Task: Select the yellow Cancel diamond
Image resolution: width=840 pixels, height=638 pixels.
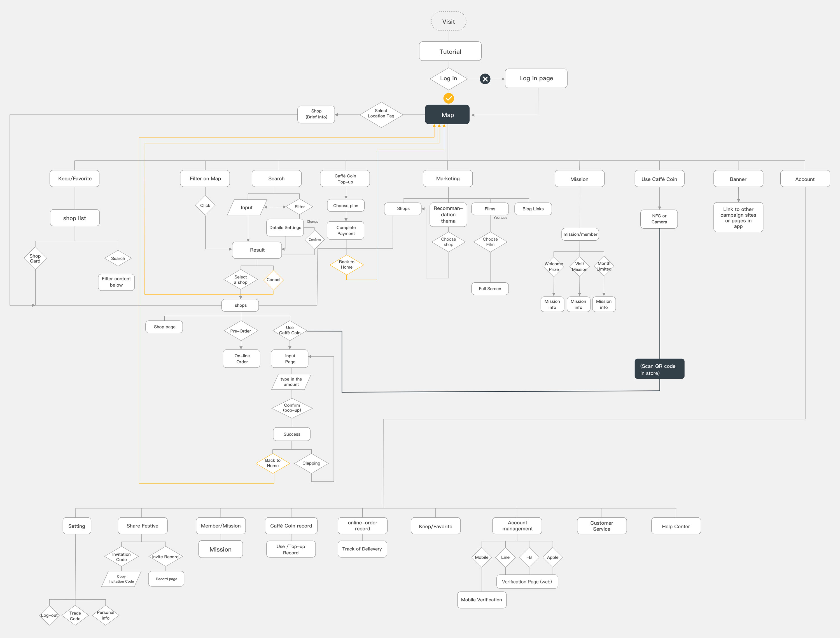Action: [x=273, y=280]
